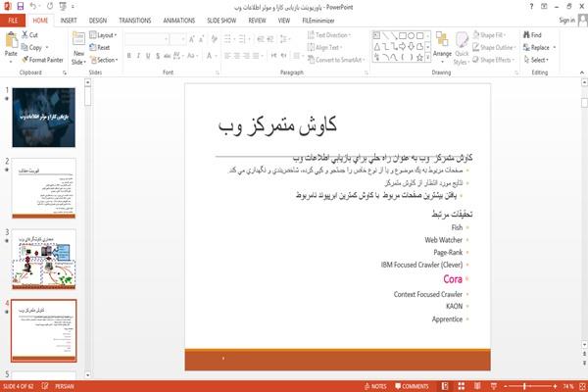588x392 pixels.
Task: Toggle Bold formatting
Action: point(128,56)
